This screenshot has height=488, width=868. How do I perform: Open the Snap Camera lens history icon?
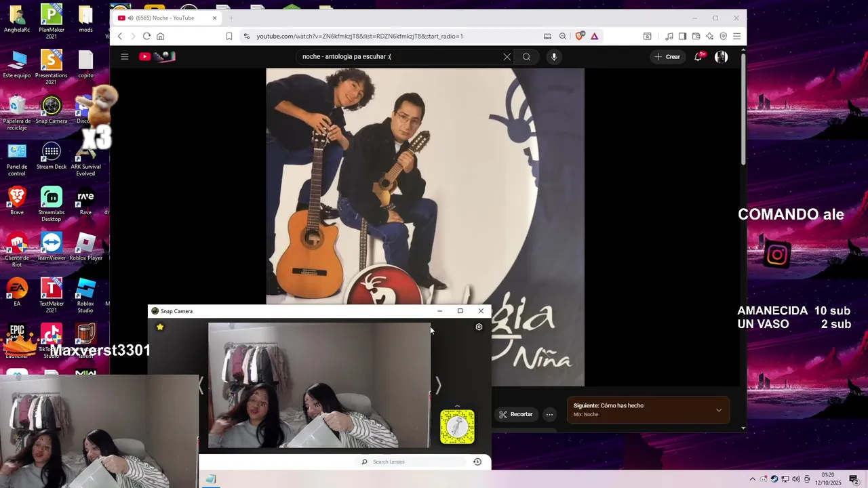pyautogui.click(x=477, y=462)
